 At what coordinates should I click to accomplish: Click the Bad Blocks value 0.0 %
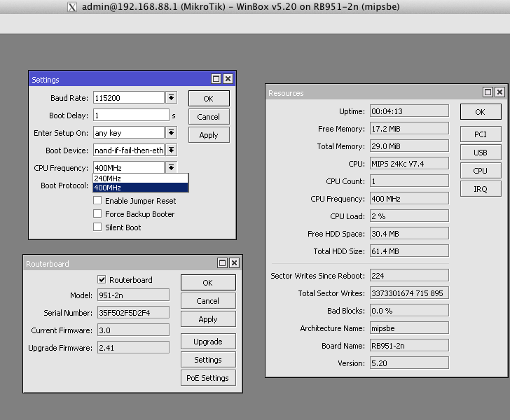409,310
